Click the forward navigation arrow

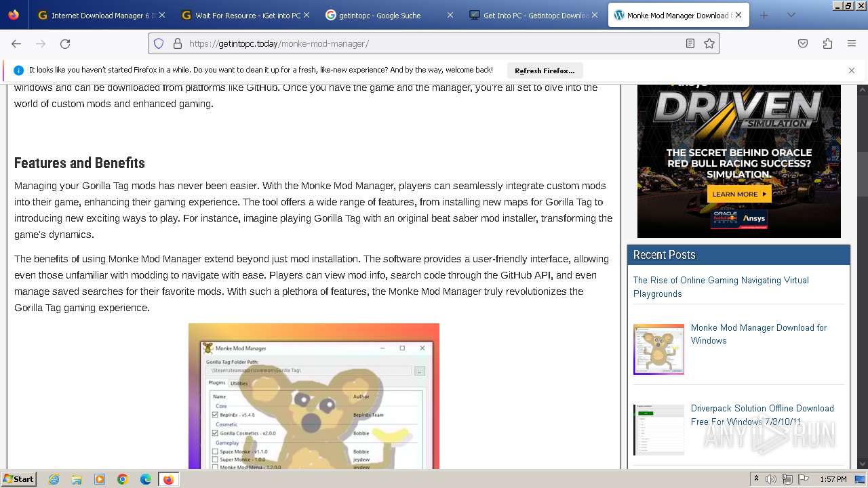(x=41, y=43)
